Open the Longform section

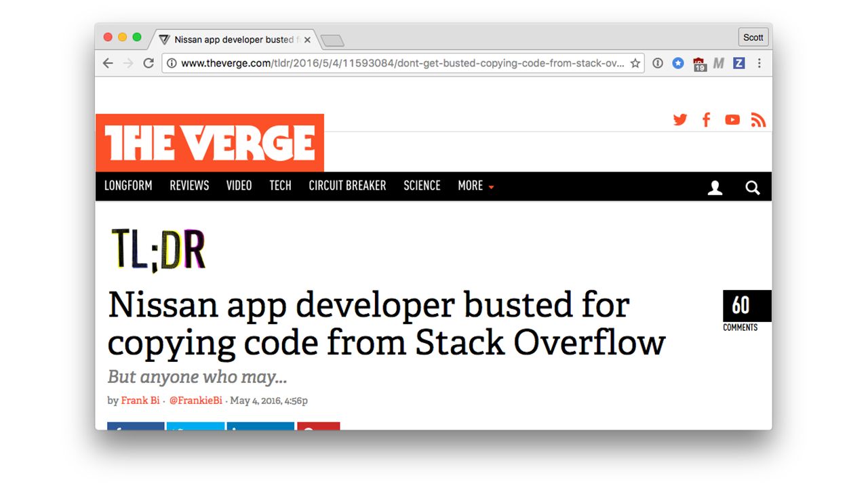click(128, 186)
